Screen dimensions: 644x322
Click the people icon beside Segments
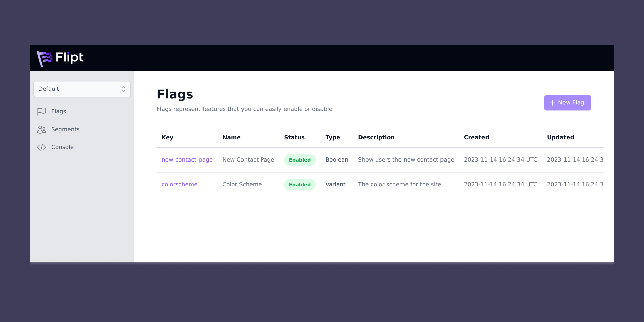click(42, 129)
